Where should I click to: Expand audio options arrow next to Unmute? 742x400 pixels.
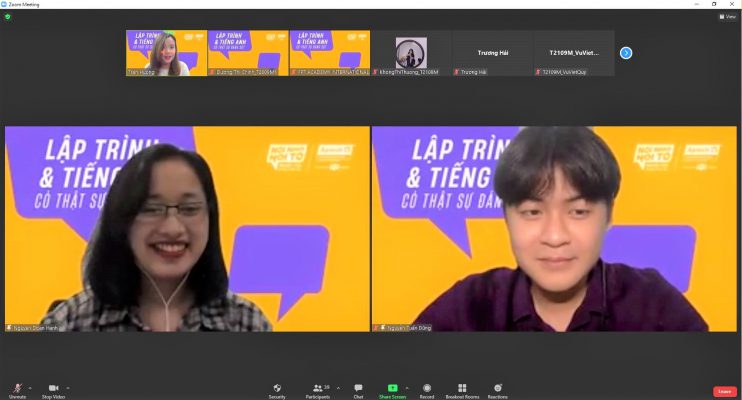click(x=30, y=388)
